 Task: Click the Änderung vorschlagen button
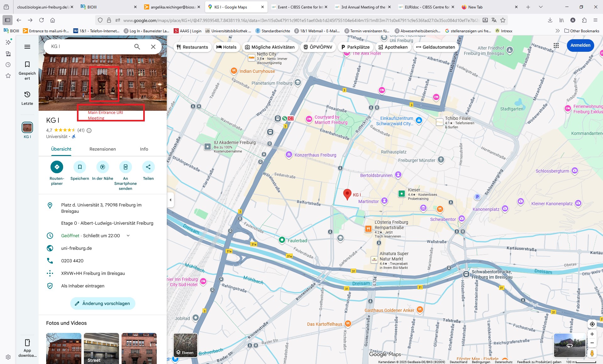pos(103,303)
